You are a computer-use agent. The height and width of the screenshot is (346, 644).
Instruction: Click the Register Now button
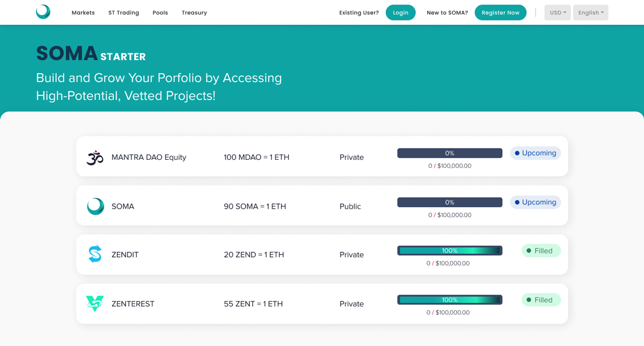[x=500, y=12]
